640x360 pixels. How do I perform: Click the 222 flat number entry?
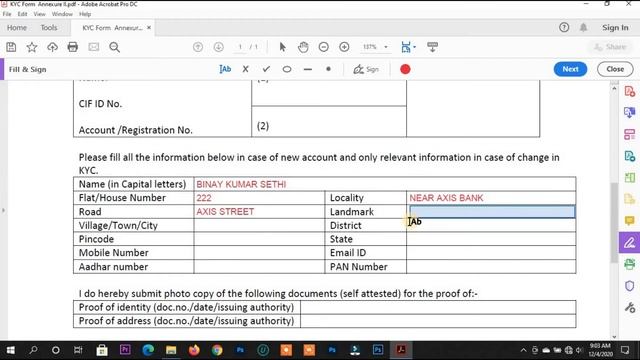click(x=204, y=198)
